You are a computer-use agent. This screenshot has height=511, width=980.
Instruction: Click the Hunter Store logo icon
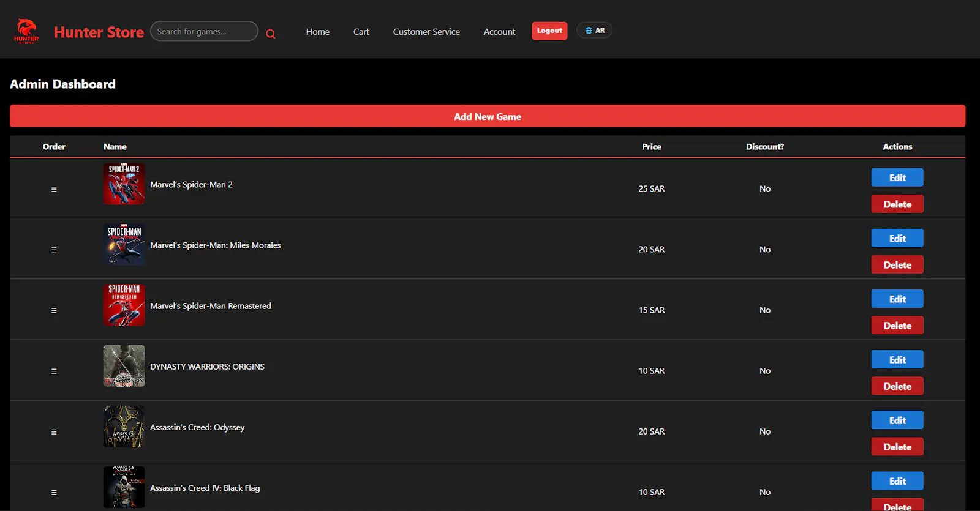26,31
